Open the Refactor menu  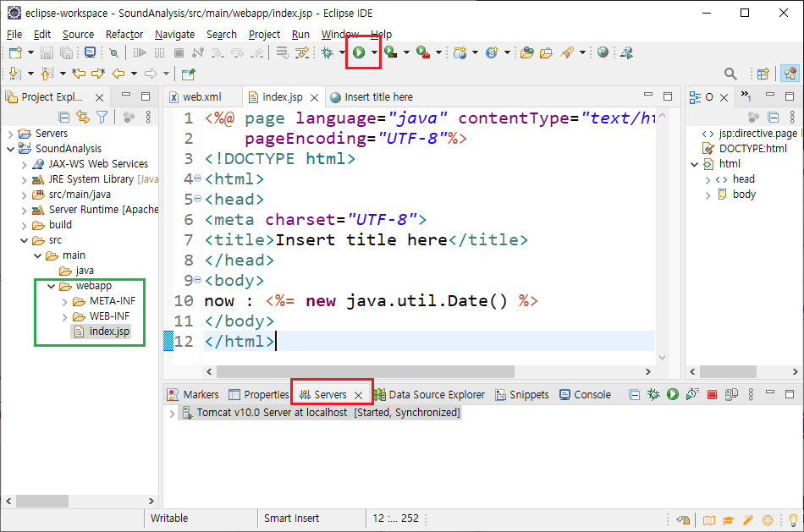coord(124,34)
